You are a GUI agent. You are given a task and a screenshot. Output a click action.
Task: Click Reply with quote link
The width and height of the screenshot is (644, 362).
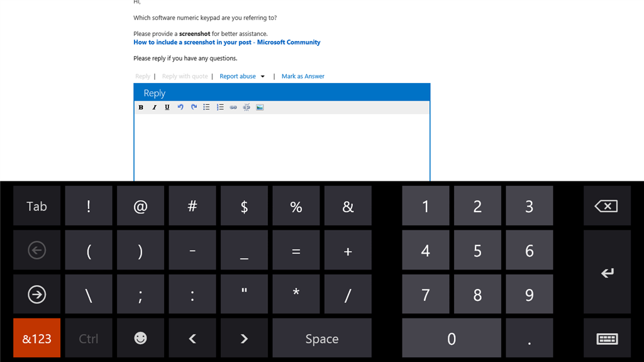185,76
